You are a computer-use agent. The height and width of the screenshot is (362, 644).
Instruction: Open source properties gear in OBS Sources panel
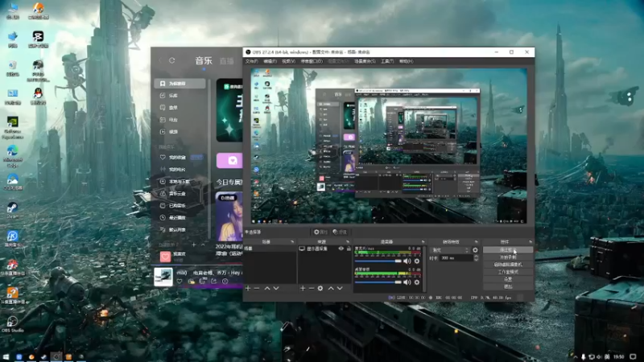tap(320, 288)
